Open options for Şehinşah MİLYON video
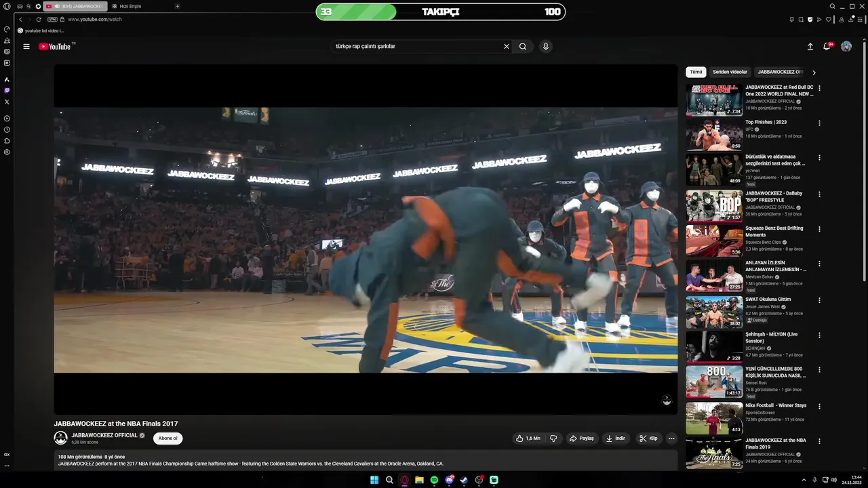Image resolution: width=868 pixels, height=488 pixels. [819, 335]
